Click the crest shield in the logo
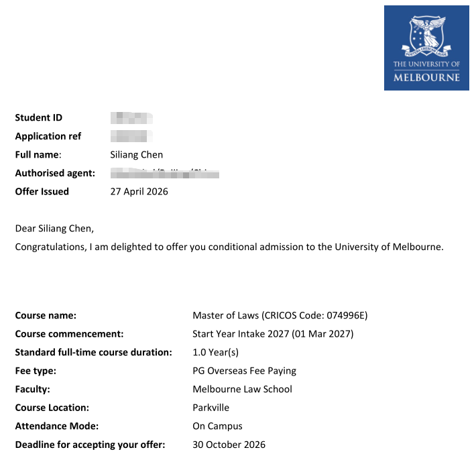The image size is (476, 460). tap(426, 36)
